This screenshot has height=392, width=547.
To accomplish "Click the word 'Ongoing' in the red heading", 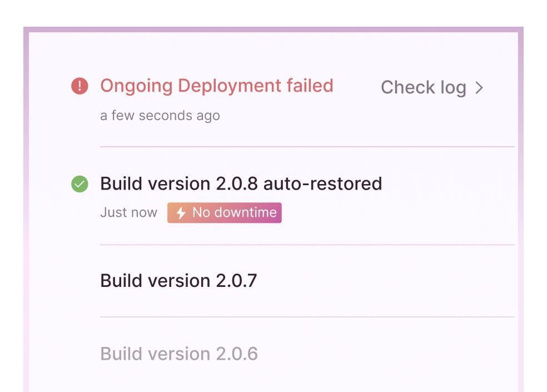I will [136, 87].
